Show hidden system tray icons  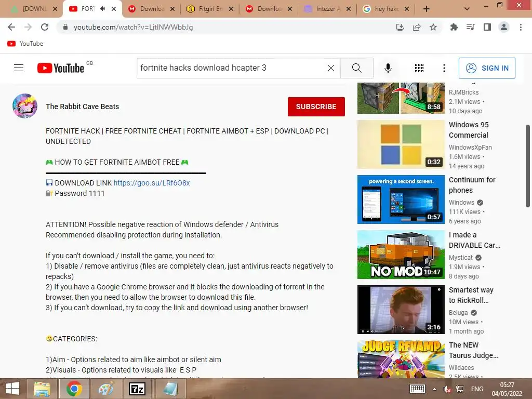434,389
